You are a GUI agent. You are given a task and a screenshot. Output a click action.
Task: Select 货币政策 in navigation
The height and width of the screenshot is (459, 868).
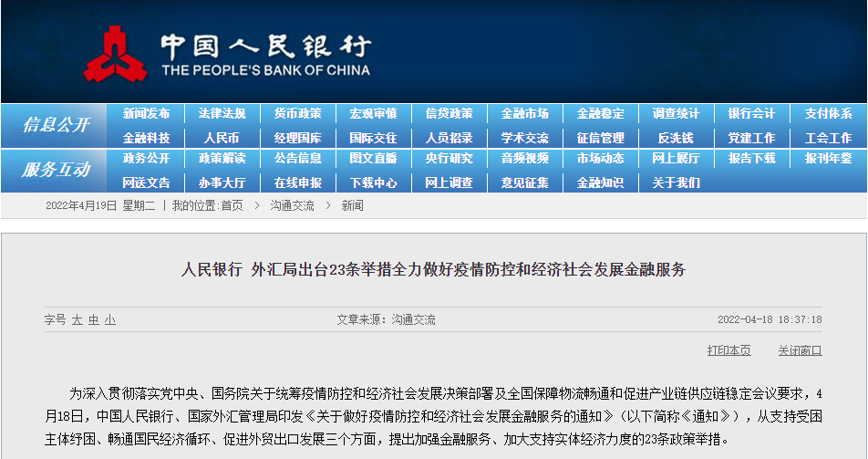point(298,114)
